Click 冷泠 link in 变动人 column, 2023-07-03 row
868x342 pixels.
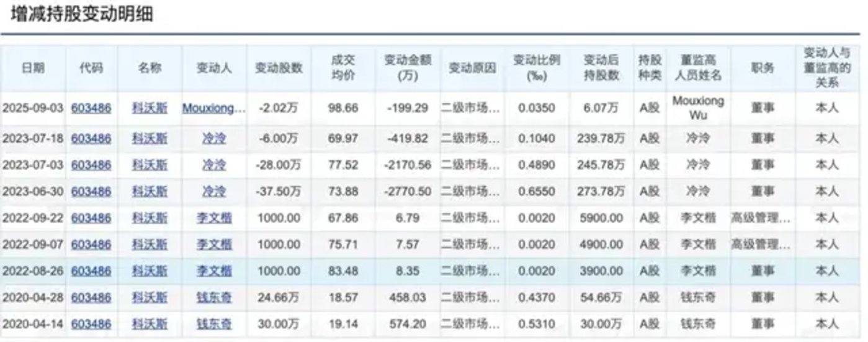point(214,165)
